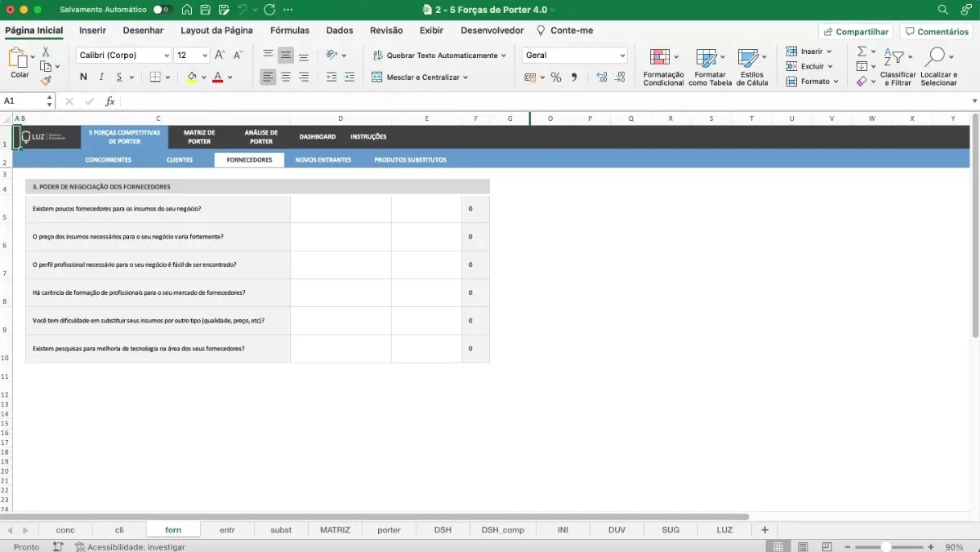Open the font size 12 dropdown

[204, 56]
